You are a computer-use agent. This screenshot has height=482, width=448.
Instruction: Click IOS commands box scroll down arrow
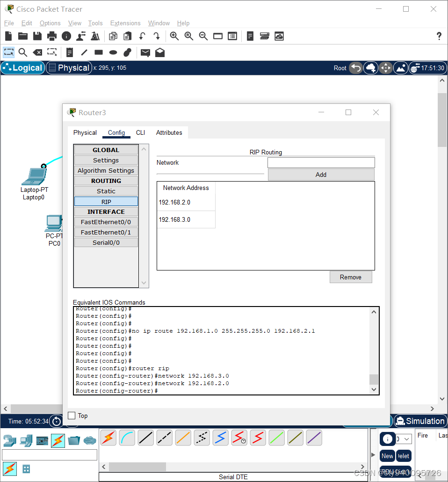pos(374,389)
